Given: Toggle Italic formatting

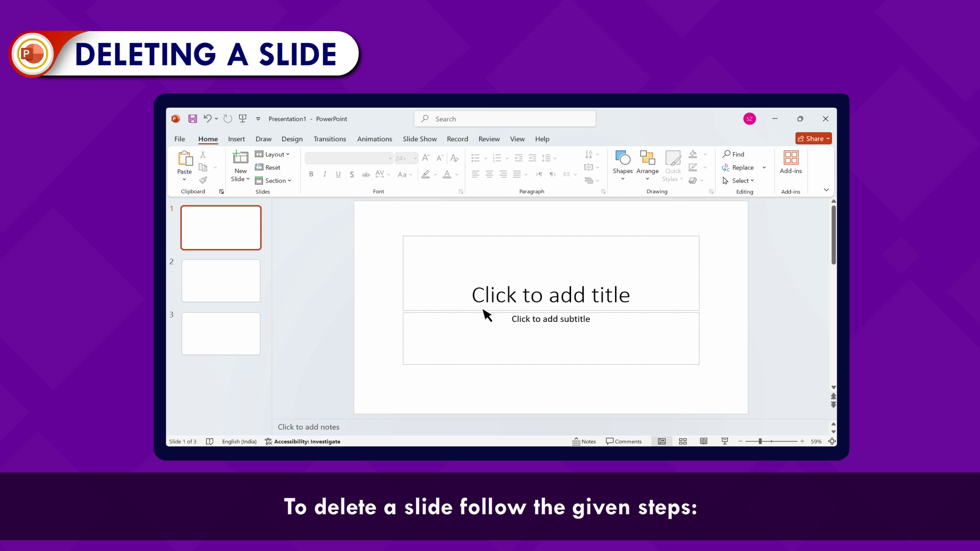Looking at the screenshot, I should coord(325,174).
